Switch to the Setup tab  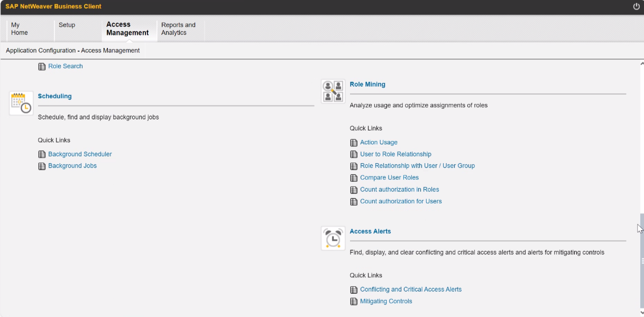tap(67, 25)
